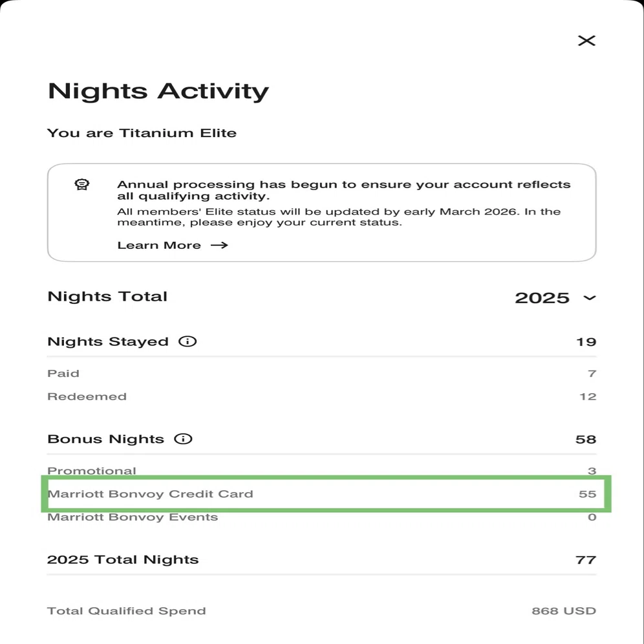Click the info icon beside Bonus Nights
Viewport: 644px width, 644px height.
183,438
